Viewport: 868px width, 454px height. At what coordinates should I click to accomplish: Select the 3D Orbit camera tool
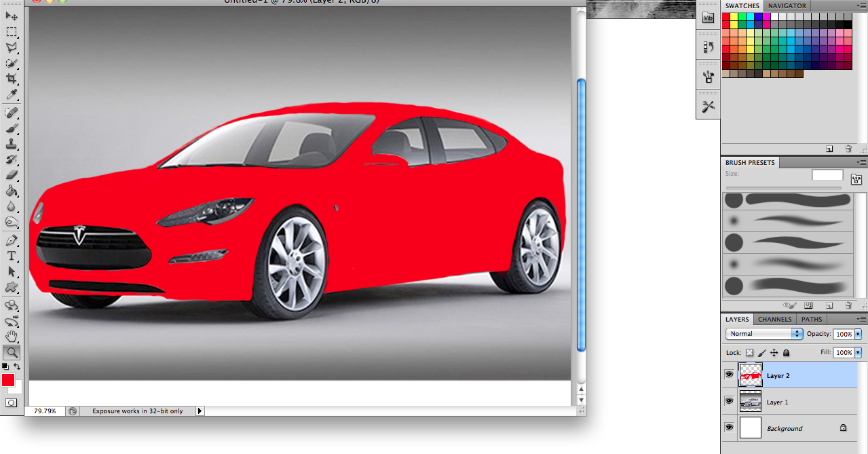12,321
